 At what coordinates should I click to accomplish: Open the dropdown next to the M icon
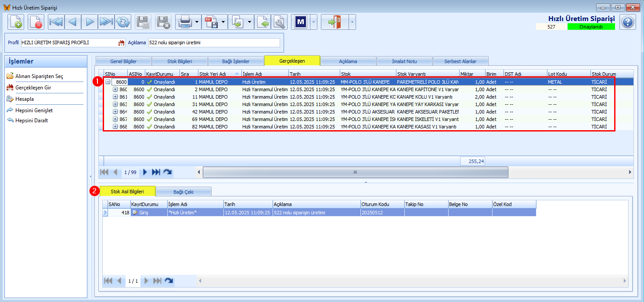coord(313,21)
